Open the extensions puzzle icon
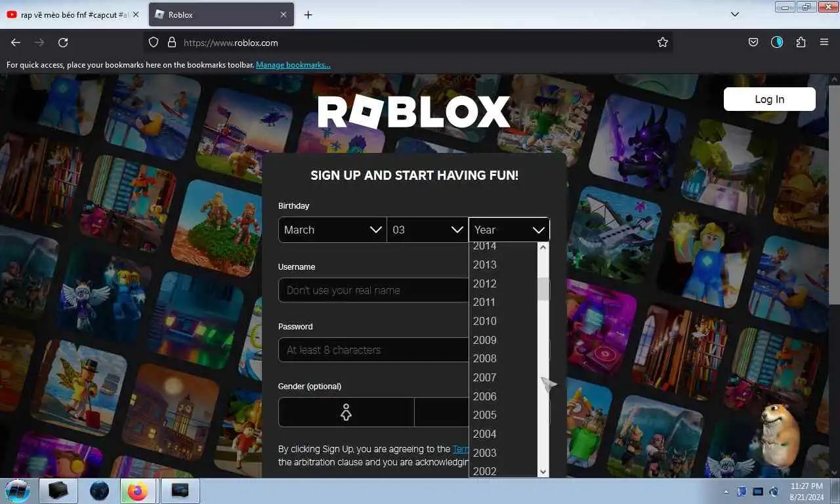 point(801,42)
